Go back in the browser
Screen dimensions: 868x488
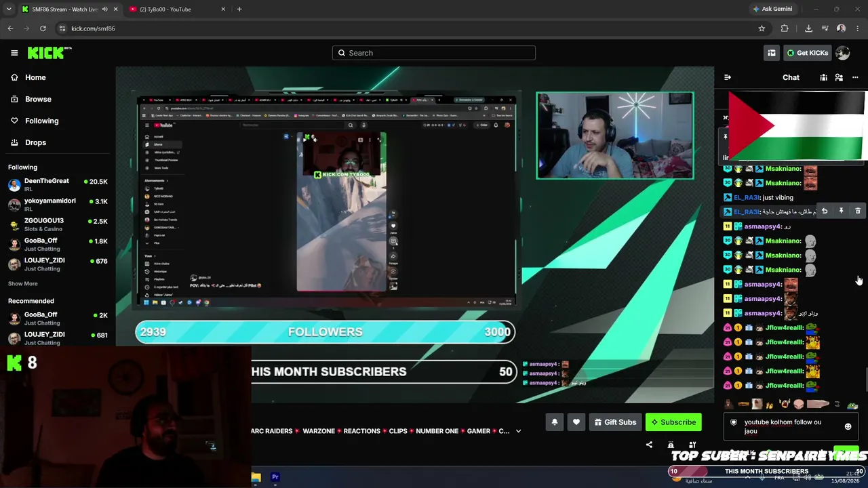click(10, 28)
